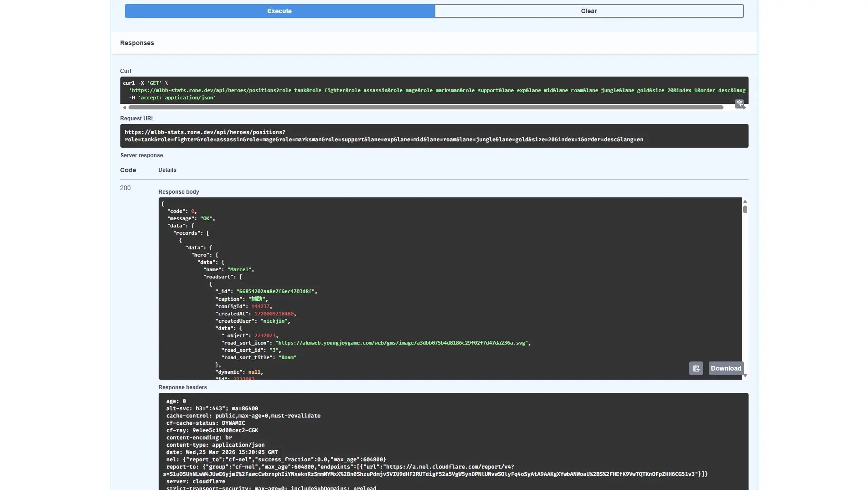Click the 'Code' column header

128,170
